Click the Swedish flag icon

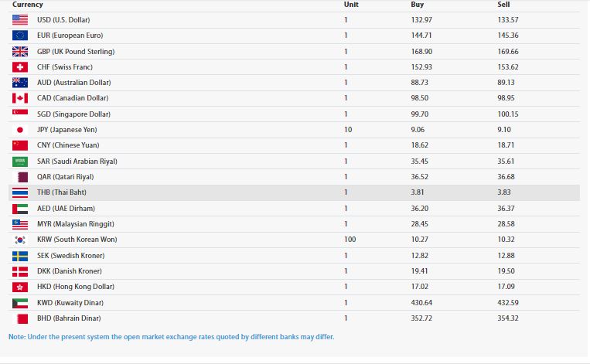coord(20,256)
